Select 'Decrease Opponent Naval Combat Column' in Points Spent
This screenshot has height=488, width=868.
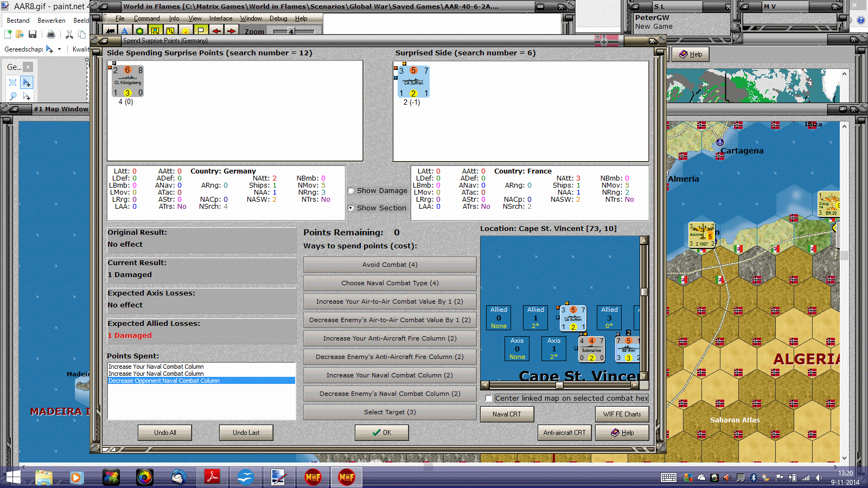pos(201,381)
